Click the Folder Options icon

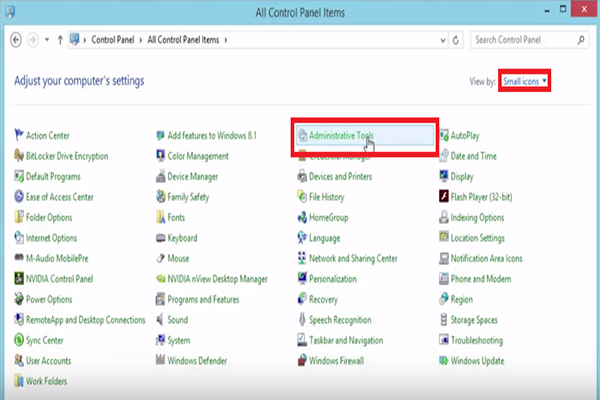pyautogui.click(x=19, y=217)
